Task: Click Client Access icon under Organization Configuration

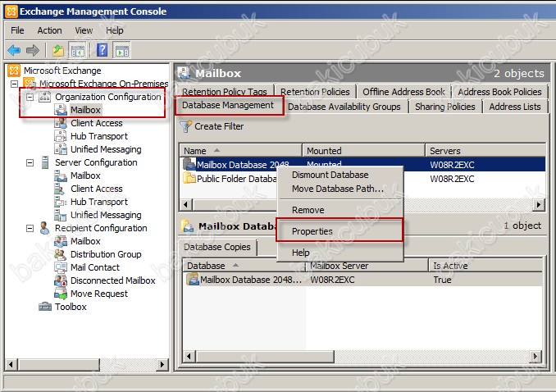Action: (61, 123)
